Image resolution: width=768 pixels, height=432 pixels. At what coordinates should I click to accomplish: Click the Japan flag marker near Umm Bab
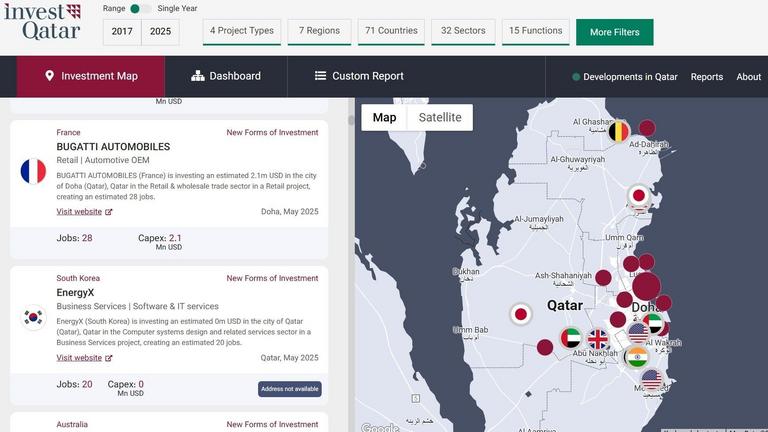520,314
